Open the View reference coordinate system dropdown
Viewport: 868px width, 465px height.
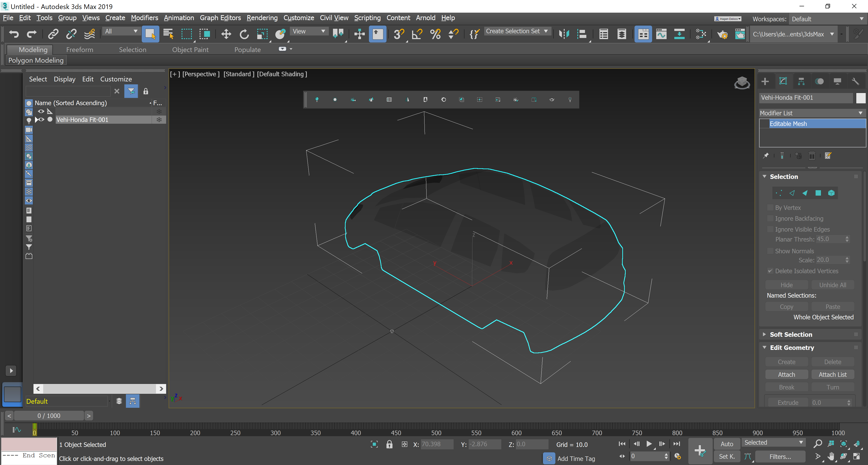pyautogui.click(x=309, y=31)
